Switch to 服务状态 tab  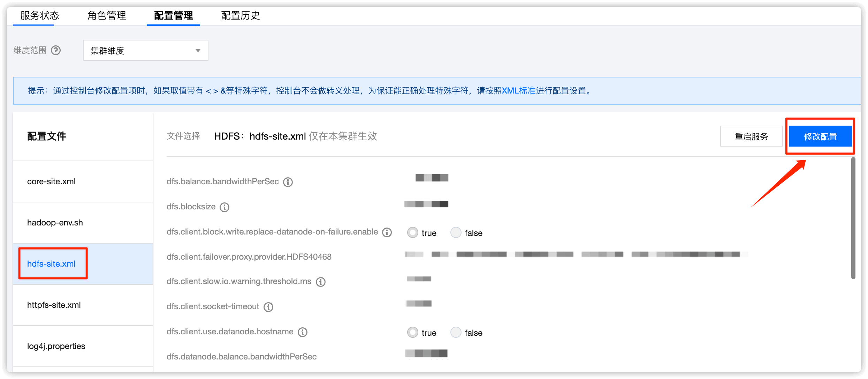40,16
